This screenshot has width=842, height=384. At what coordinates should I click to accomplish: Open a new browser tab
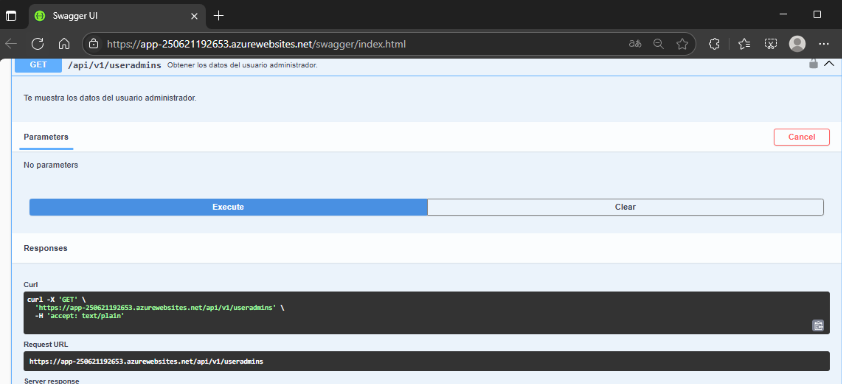(x=218, y=16)
